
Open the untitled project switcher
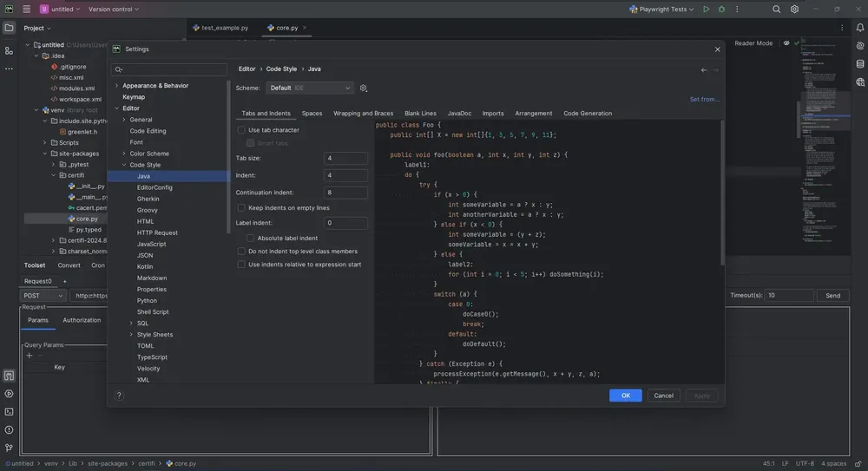pyautogui.click(x=60, y=10)
